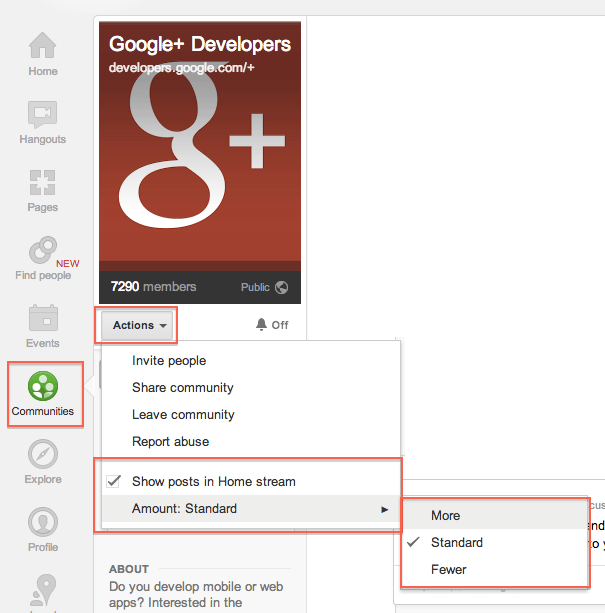The width and height of the screenshot is (605, 613).
Task: Open Hangouts from the sidebar
Action: click(x=43, y=122)
